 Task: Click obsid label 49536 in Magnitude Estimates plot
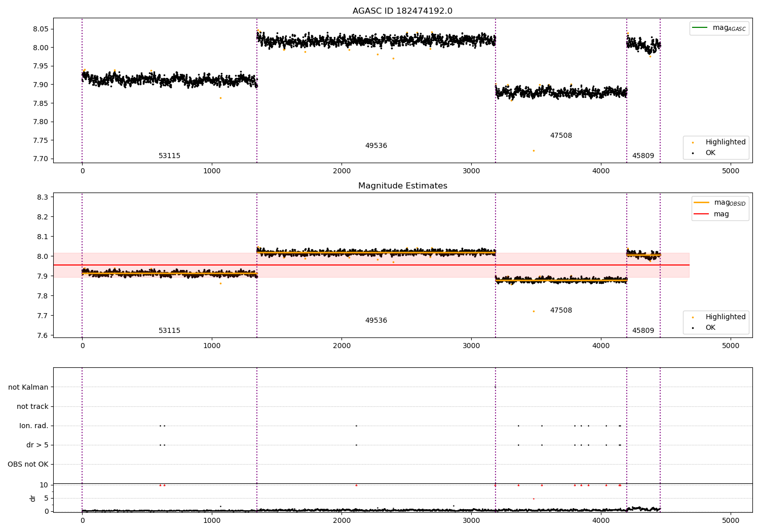point(376,321)
